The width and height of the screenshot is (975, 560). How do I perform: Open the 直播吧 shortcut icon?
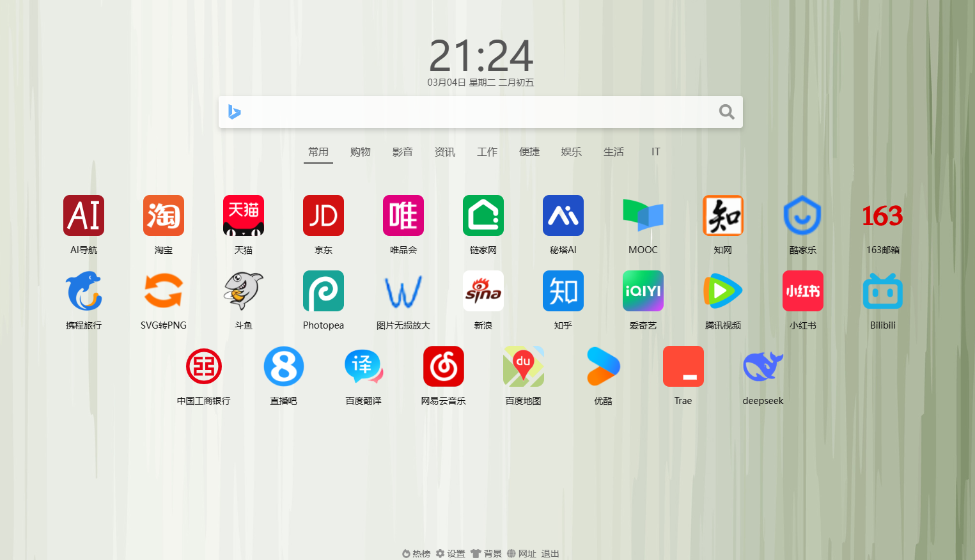(x=284, y=366)
